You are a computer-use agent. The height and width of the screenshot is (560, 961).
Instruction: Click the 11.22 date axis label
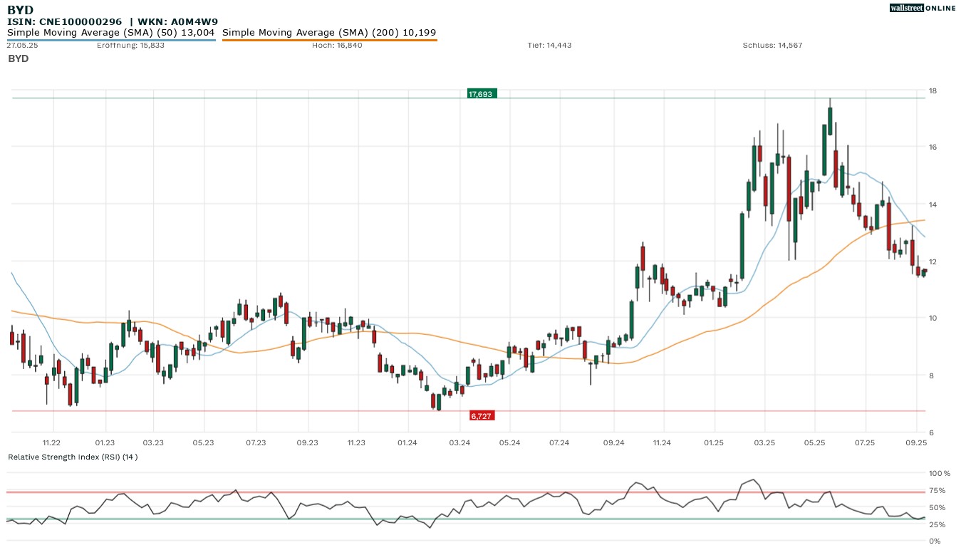(x=51, y=442)
